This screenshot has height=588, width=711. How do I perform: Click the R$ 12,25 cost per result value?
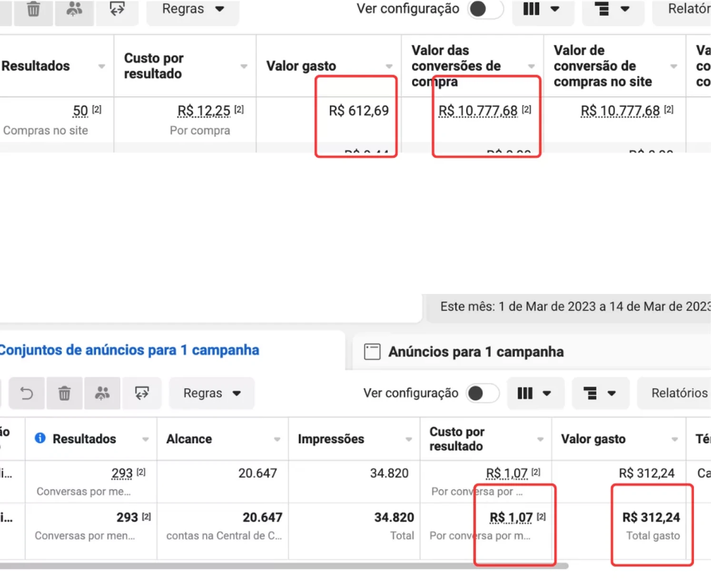204,111
